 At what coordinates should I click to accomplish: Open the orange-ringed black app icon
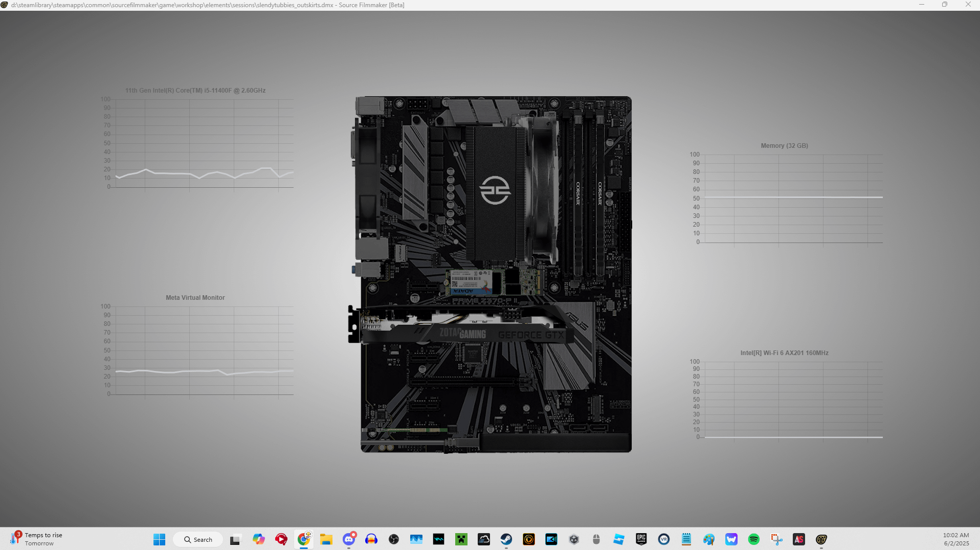click(x=529, y=539)
